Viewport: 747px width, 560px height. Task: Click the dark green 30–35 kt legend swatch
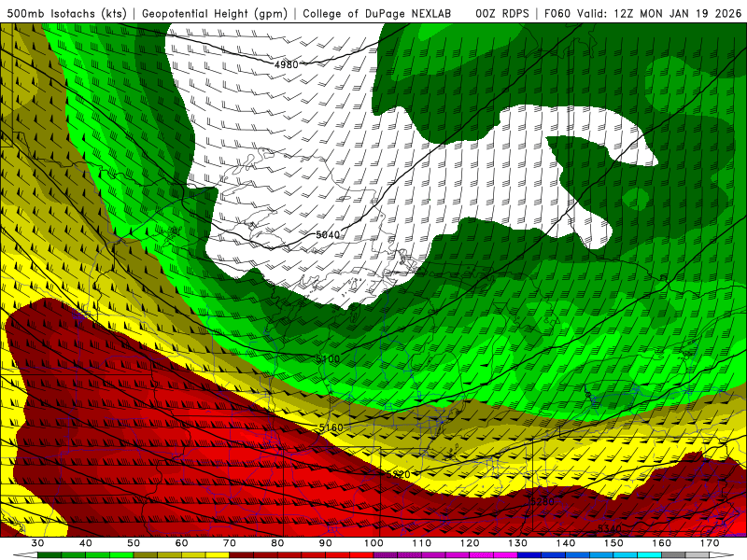pyautogui.click(x=49, y=555)
